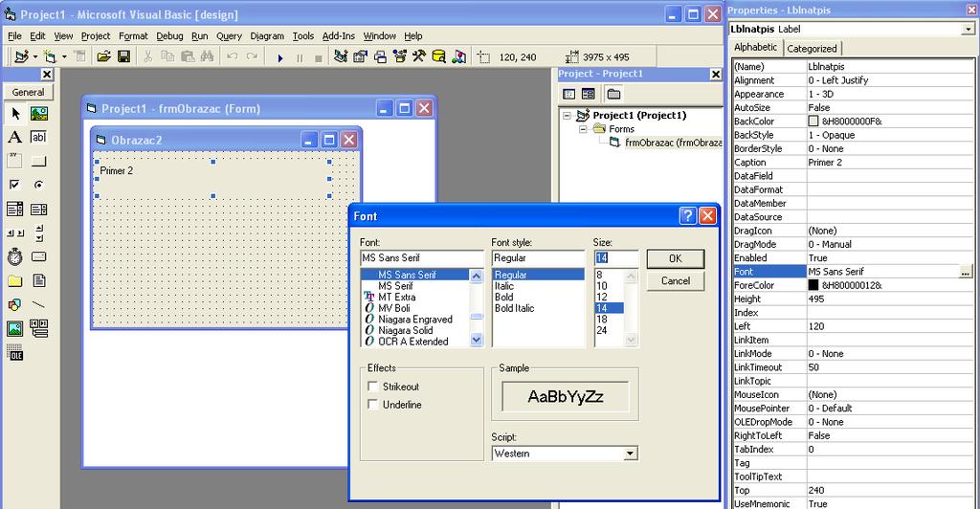This screenshot has width=980, height=509.
Task: Click the Size input field showing 14
Action: 615,258
